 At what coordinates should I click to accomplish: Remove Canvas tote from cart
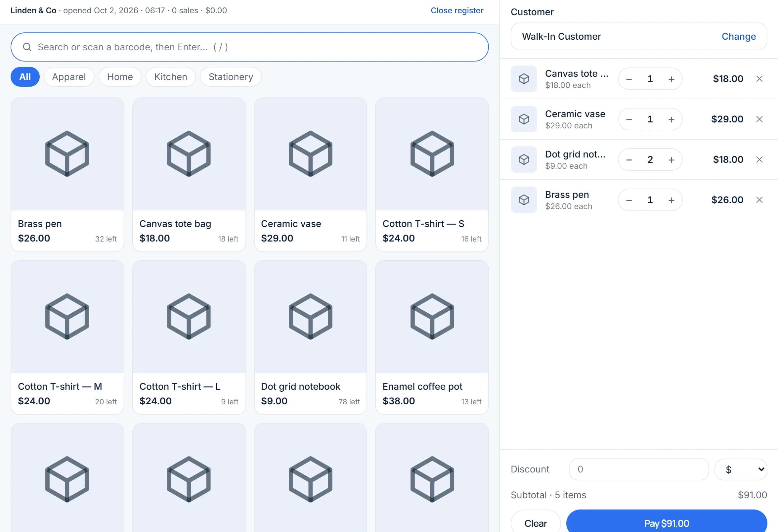pyautogui.click(x=759, y=79)
